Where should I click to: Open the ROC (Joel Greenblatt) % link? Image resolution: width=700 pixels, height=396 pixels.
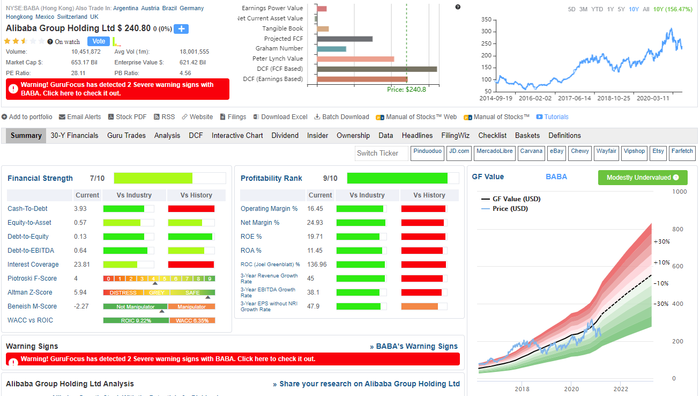271,264
